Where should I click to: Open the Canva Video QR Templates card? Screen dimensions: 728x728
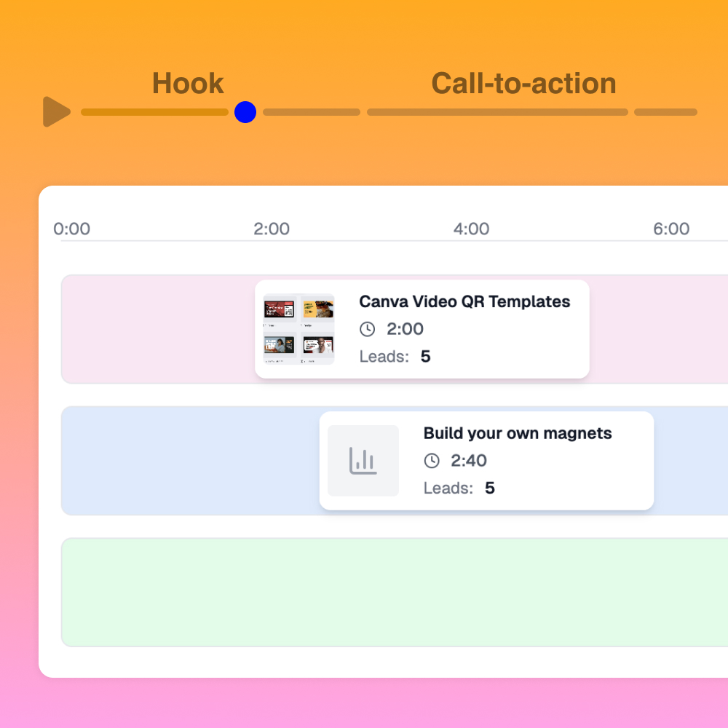tap(422, 328)
